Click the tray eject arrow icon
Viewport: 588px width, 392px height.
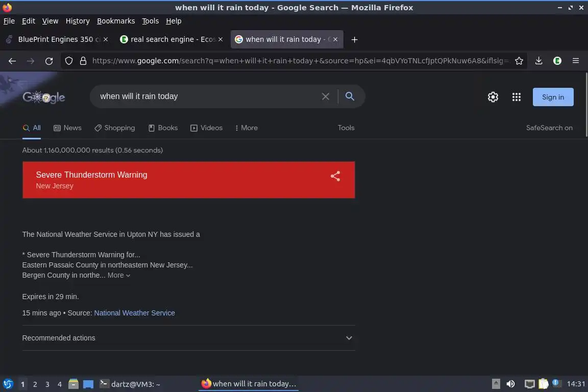(x=496, y=384)
